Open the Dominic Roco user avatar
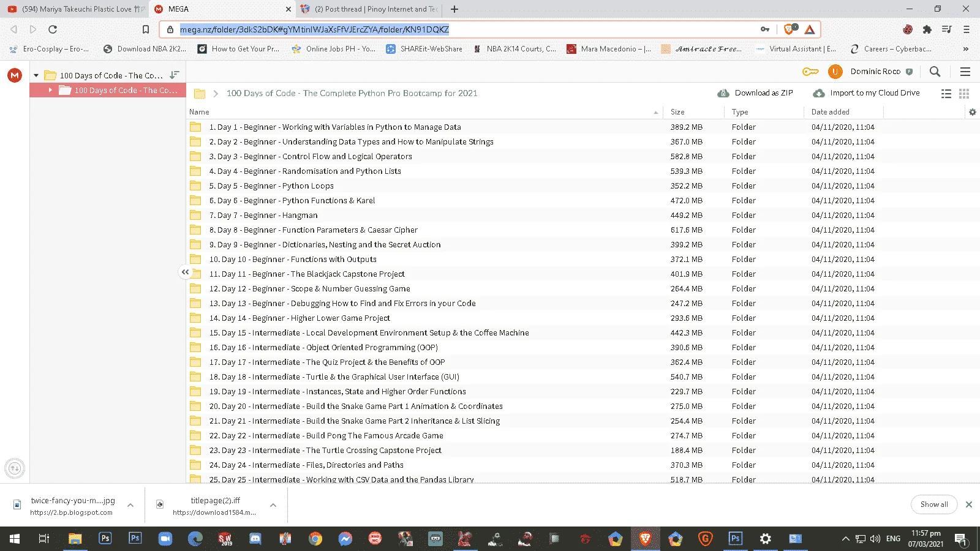Viewport: 980px width, 551px height. [835, 72]
